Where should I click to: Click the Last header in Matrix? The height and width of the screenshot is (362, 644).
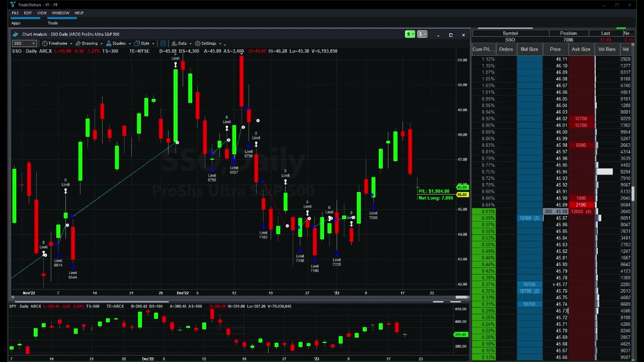click(606, 33)
